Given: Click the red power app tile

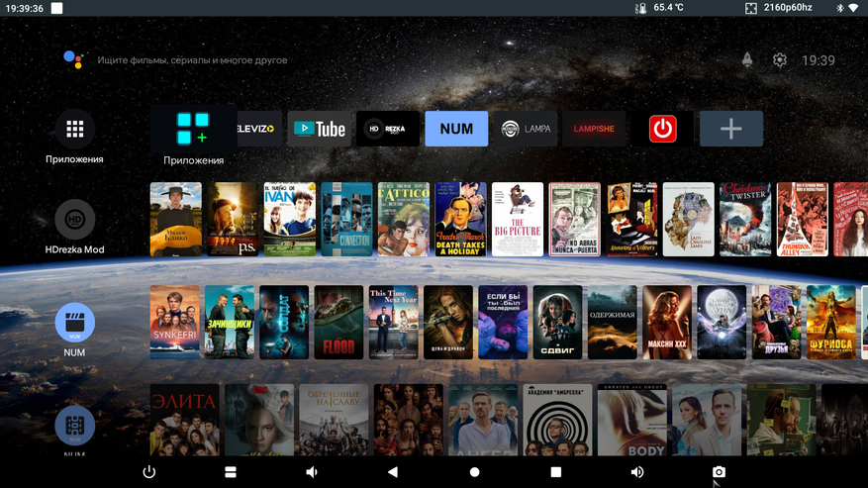Looking at the screenshot, I should pos(662,129).
